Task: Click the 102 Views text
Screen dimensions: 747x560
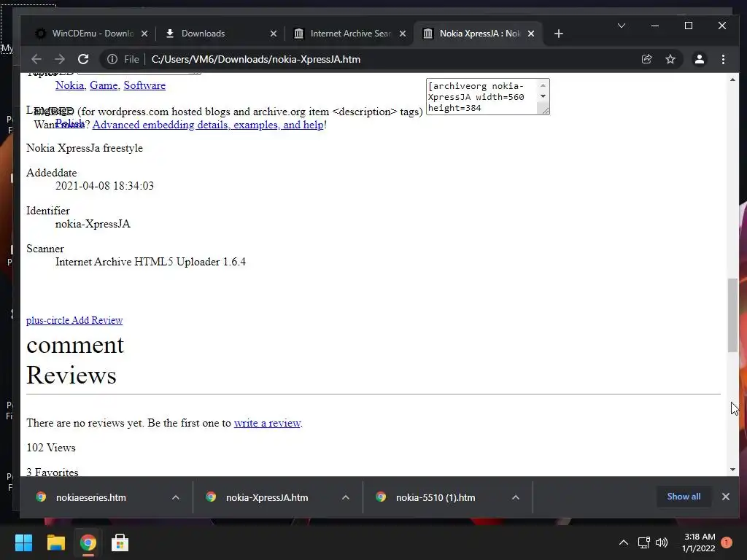Action: tap(51, 448)
